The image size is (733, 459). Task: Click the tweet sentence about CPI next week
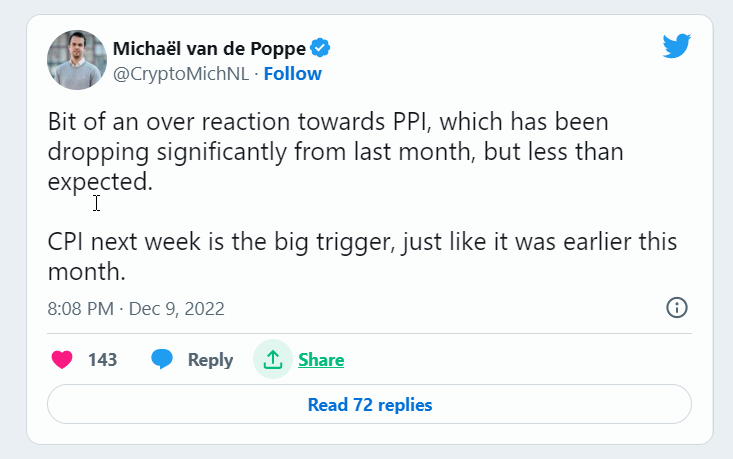pyautogui.click(x=362, y=257)
